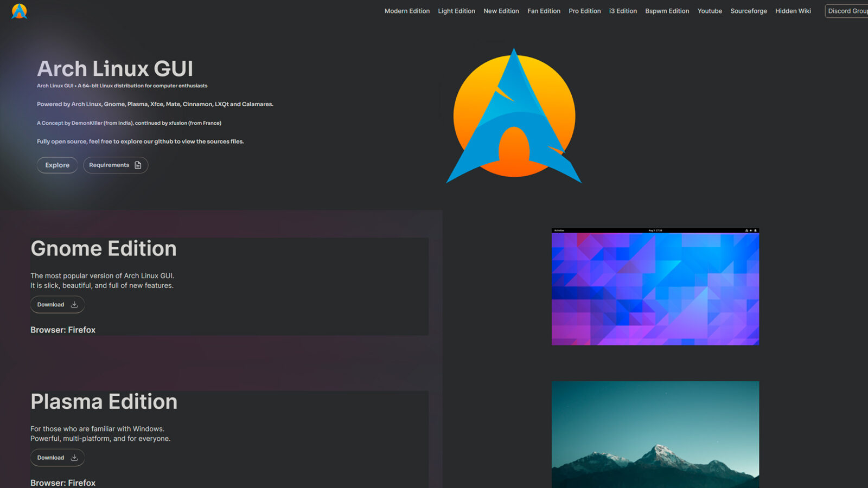Open the Hidden Wiki link
The height and width of the screenshot is (488, 868).
pyautogui.click(x=793, y=11)
